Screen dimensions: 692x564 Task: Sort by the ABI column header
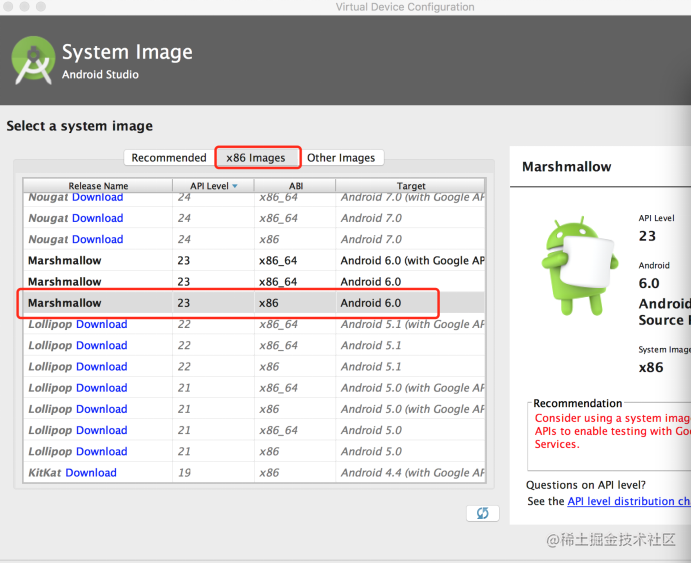click(296, 186)
